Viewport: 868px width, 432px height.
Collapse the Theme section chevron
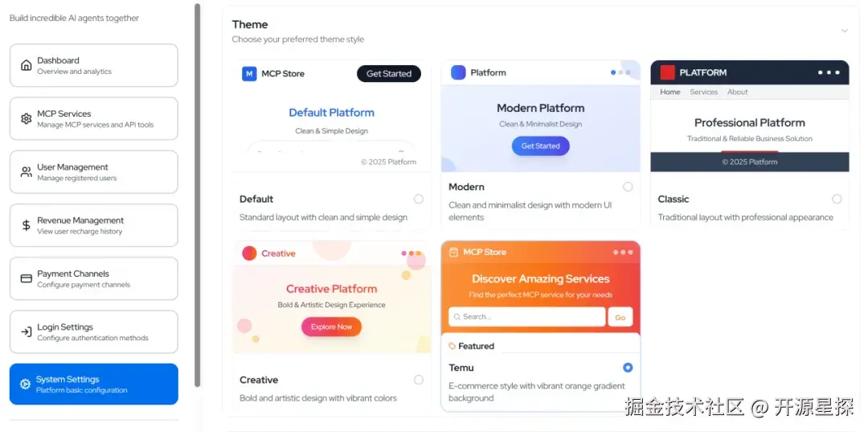[844, 31]
